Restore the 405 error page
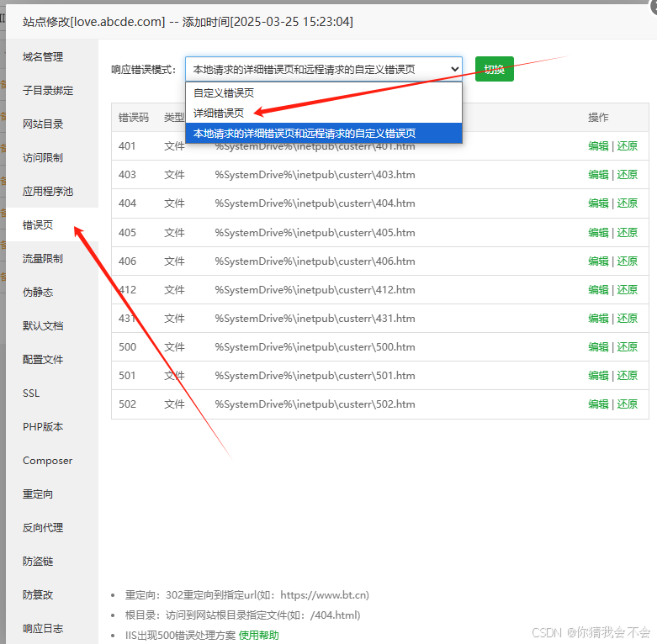The width and height of the screenshot is (657, 644). (627, 232)
